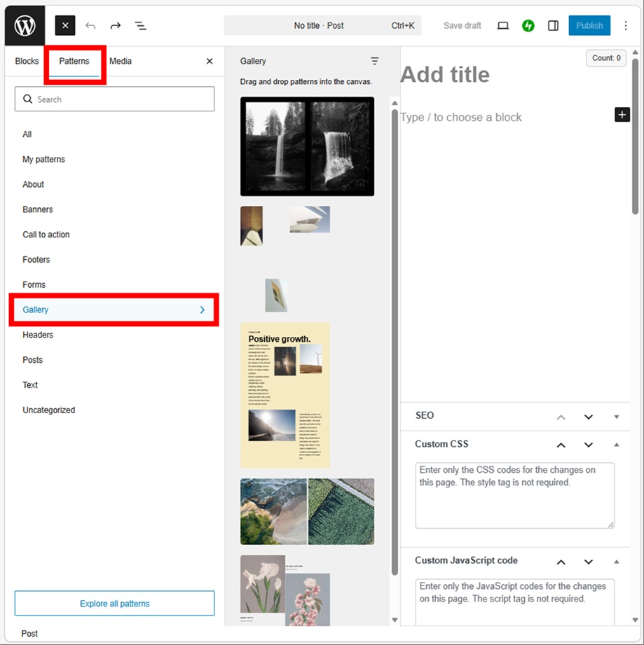Click the Publish button
Screen dimensions: 644x645
[589, 26]
